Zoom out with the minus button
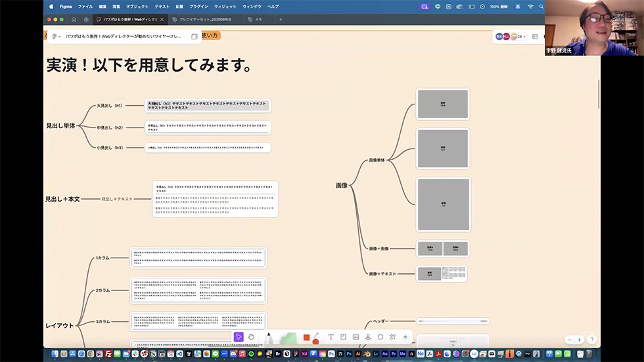The height and width of the screenshot is (362, 644). coord(569,340)
